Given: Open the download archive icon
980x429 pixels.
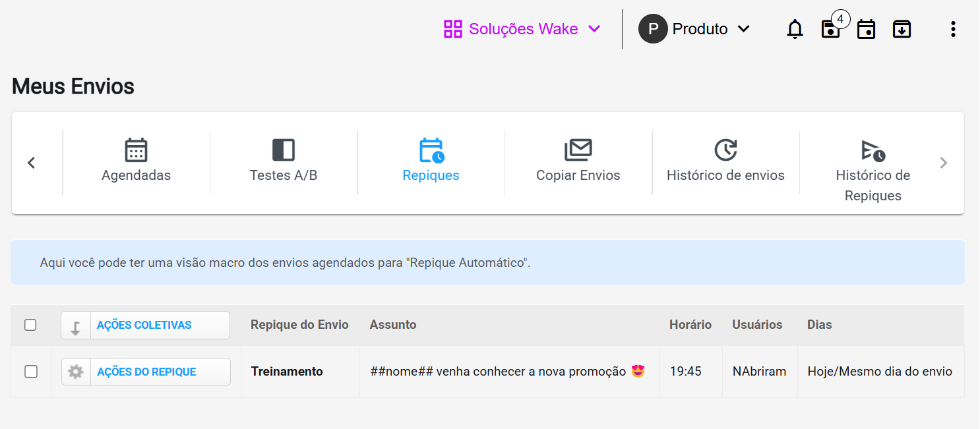Looking at the screenshot, I should 902,29.
